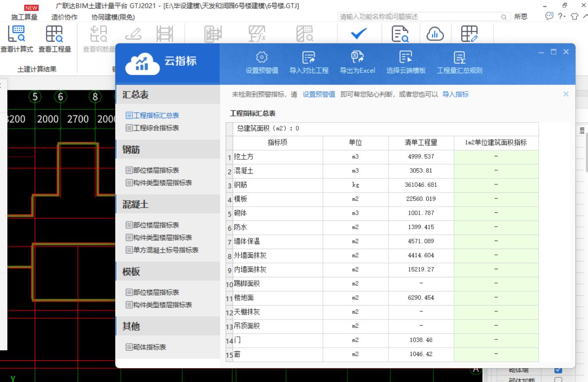Click the blue checkmark validity icon
Viewport: 588px width, 382px height.
[x=359, y=33]
